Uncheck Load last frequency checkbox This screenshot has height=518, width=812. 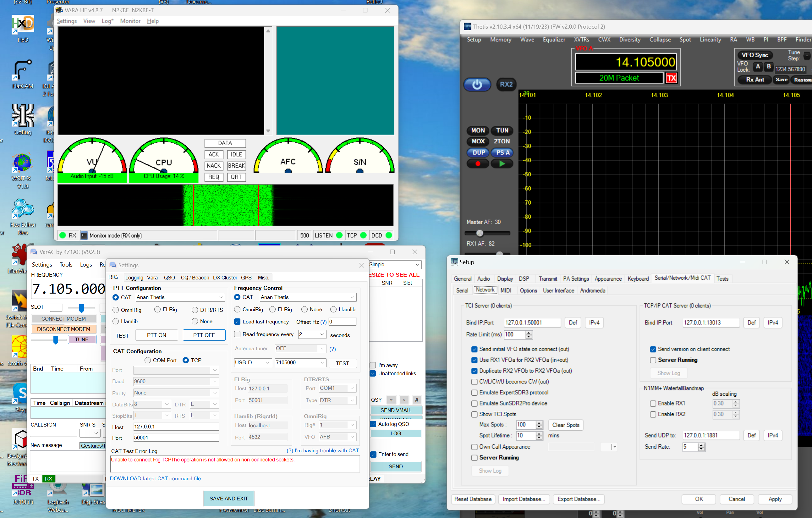[237, 322]
